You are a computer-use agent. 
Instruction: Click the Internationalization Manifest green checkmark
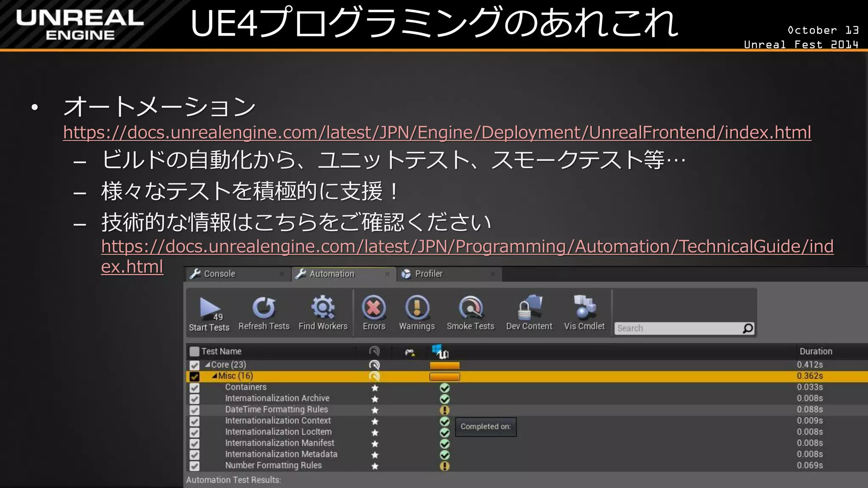(x=445, y=444)
